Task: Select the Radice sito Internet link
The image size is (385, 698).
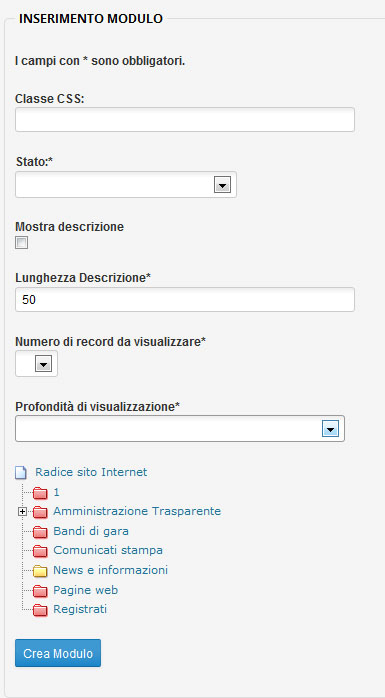Action: click(x=91, y=472)
